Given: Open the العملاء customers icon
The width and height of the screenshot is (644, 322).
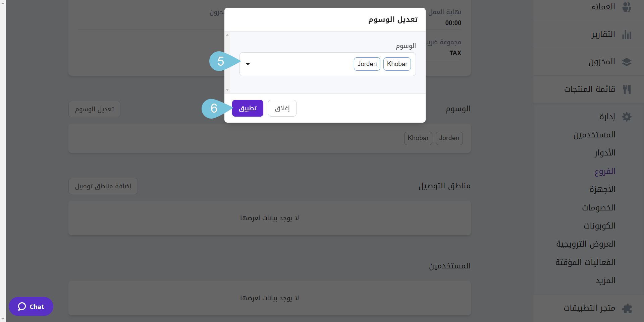Looking at the screenshot, I should click(627, 7).
